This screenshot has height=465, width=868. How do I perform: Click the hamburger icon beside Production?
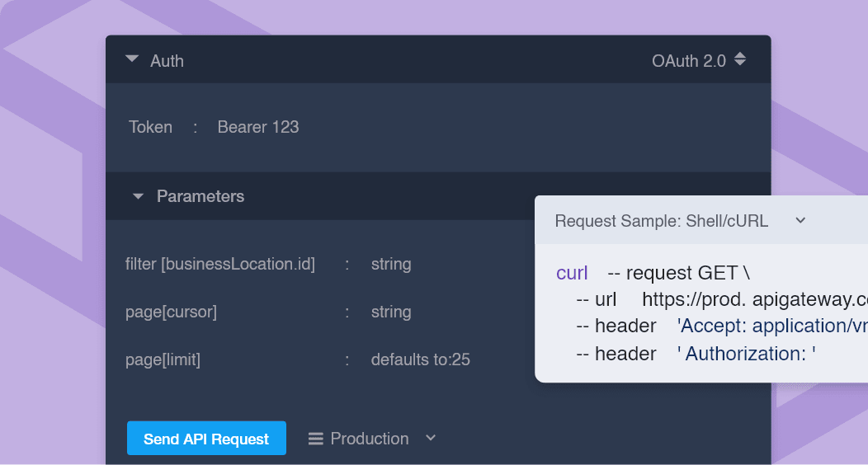[315, 439]
